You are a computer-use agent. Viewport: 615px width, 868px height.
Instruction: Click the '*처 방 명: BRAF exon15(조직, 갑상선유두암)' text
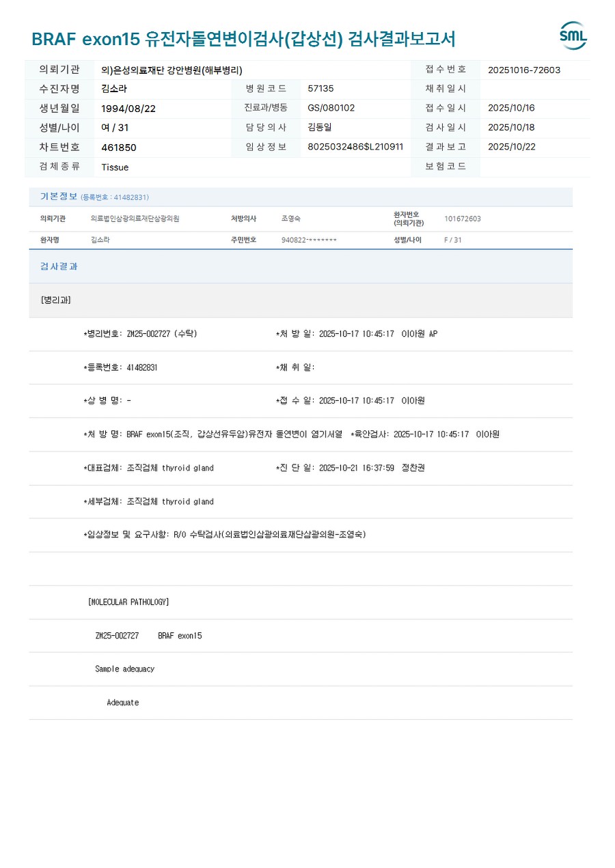(213, 434)
